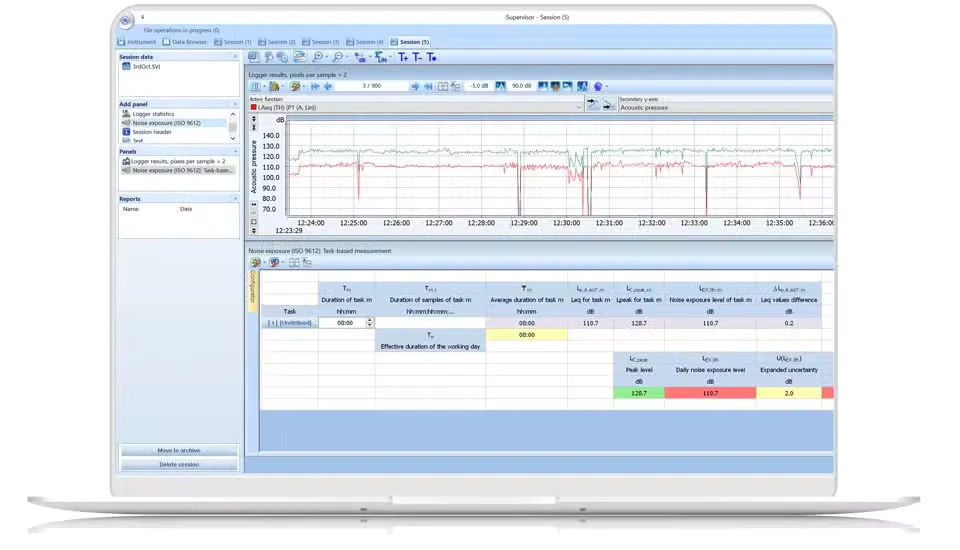Click the zoom out magnifier icon
The image size is (960, 550).
click(x=337, y=57)
